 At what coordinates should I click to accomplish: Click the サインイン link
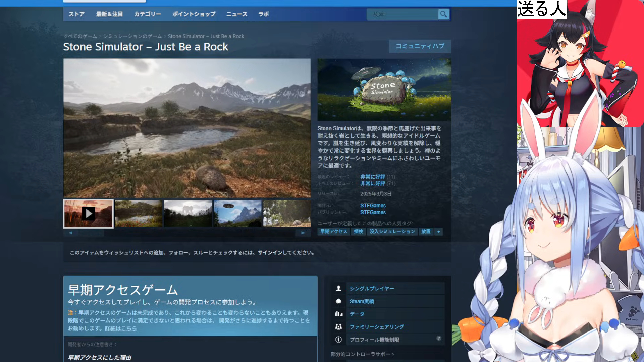[270, 253]
